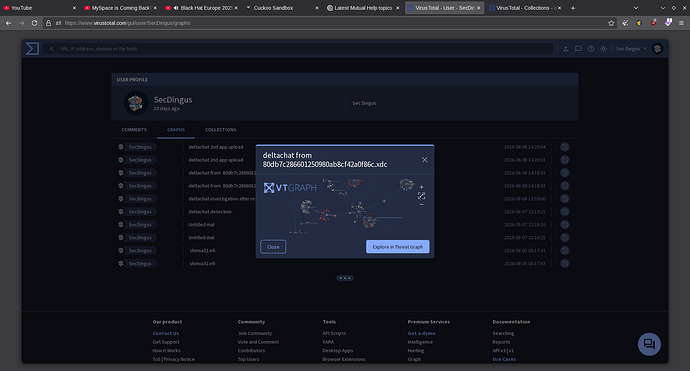This screenshot has height=371, width=690.
Task: Open a new browser tab
Action: pos(573,8)
